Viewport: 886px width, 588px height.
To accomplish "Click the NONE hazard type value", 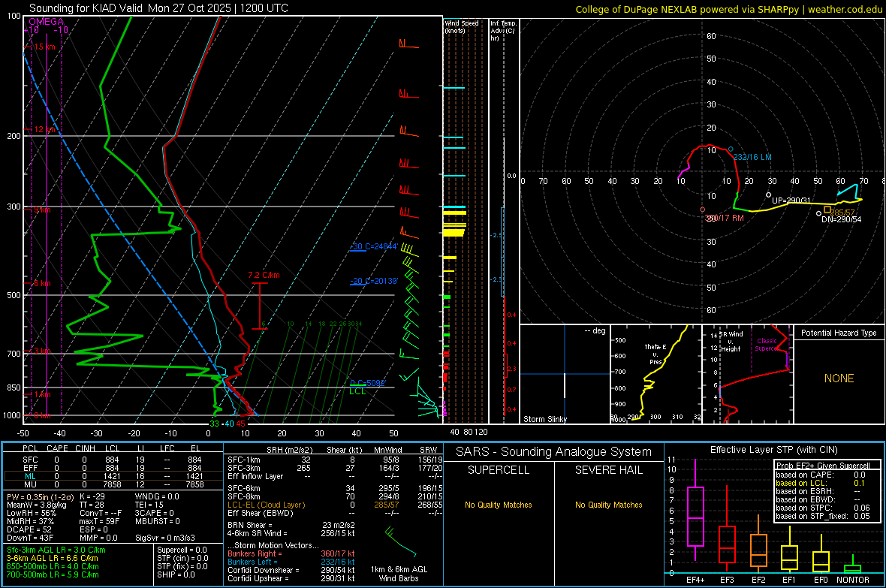I will (839, 378).
